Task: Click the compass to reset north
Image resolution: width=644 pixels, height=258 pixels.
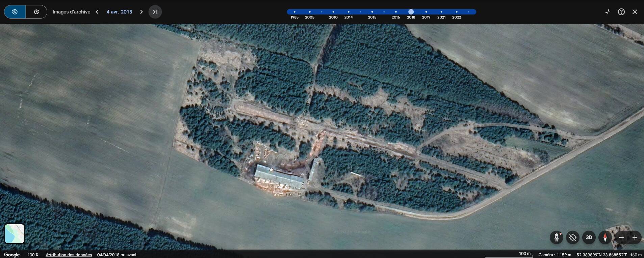Action: click(x=605, y=237)
